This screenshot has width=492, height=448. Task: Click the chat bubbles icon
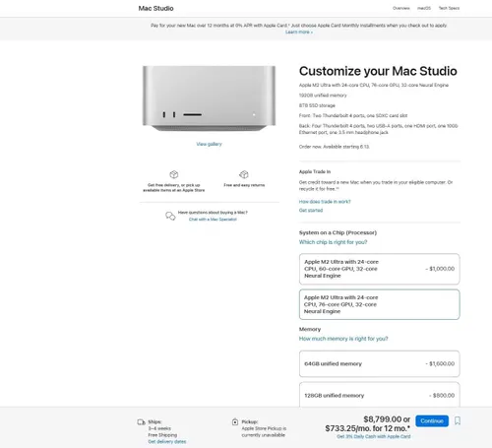coord(170,216)
